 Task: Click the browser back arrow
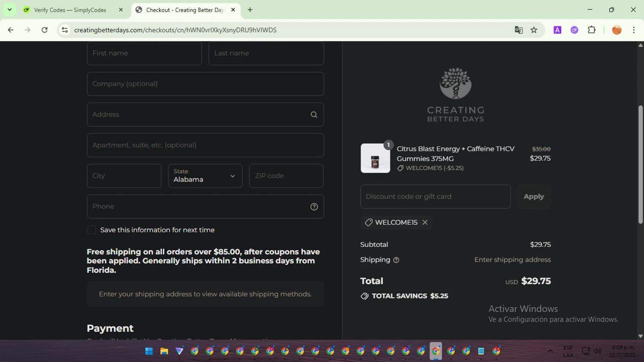[x=11, y=30]
